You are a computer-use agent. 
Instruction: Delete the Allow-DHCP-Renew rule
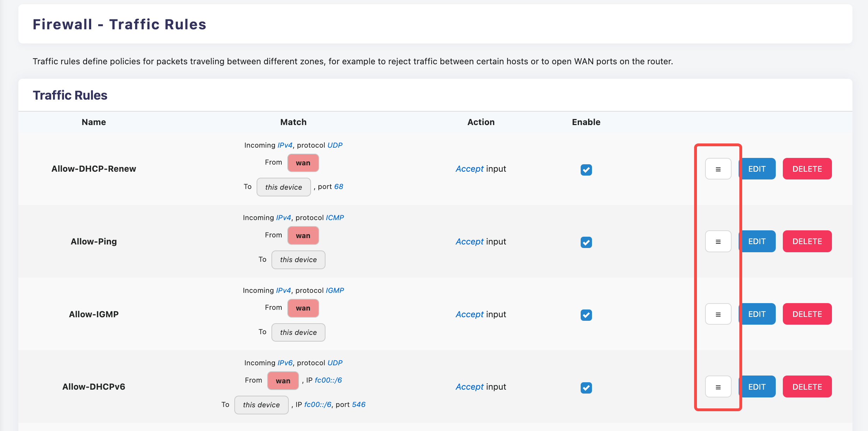[807, 169]
